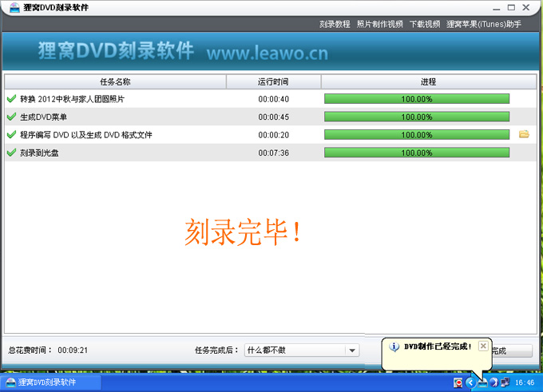
Task: Click progress bar of 生成DVD菜单 task
Action: (417, 117)
